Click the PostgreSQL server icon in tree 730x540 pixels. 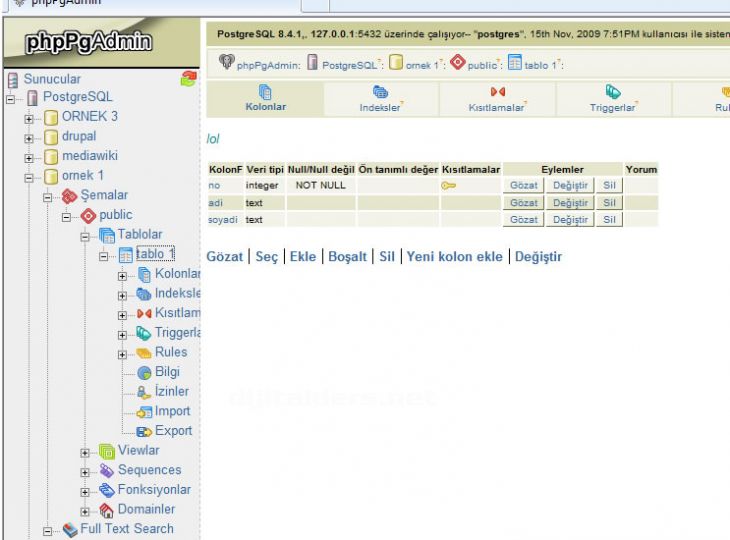click(32, 98)
